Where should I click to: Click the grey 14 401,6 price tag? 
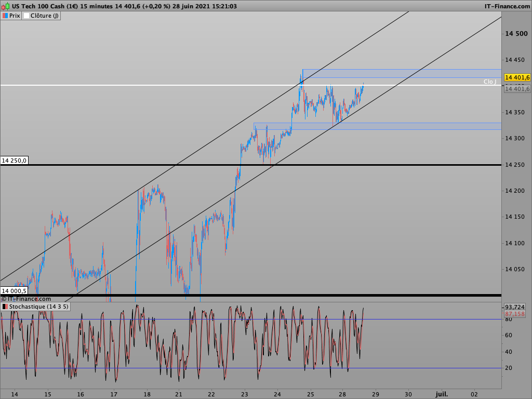click(517, 89)
